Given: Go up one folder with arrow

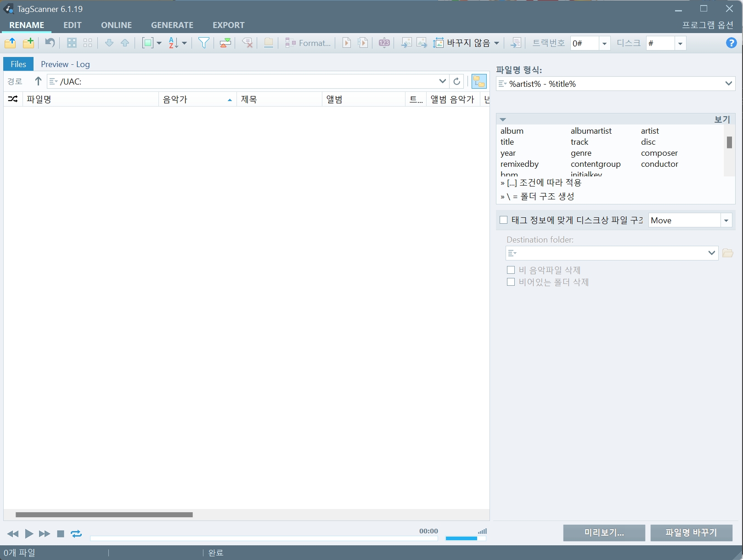Looking at the screenshot, I should 38,81.
